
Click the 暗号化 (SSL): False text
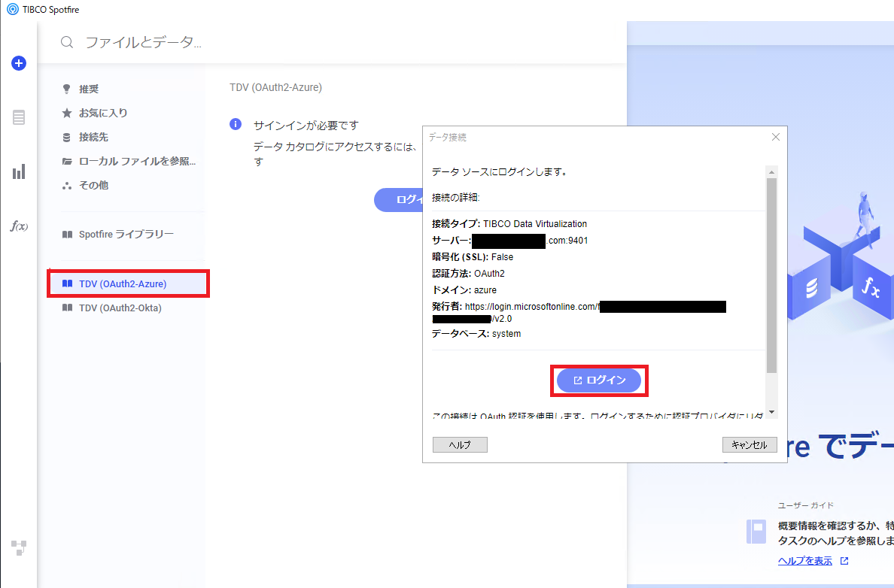pos(473,257)
